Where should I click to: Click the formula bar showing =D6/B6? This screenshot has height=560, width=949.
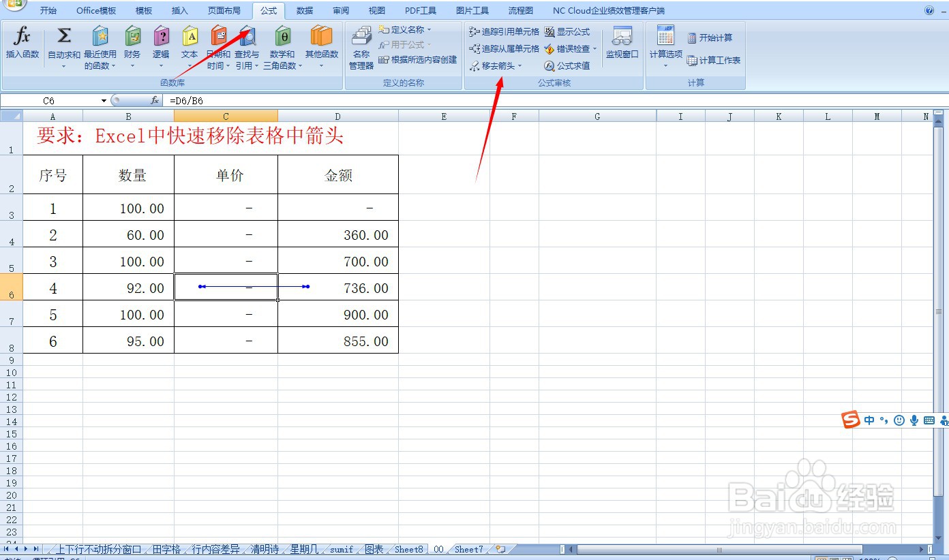pyautogui.click(x=555, y=101)
